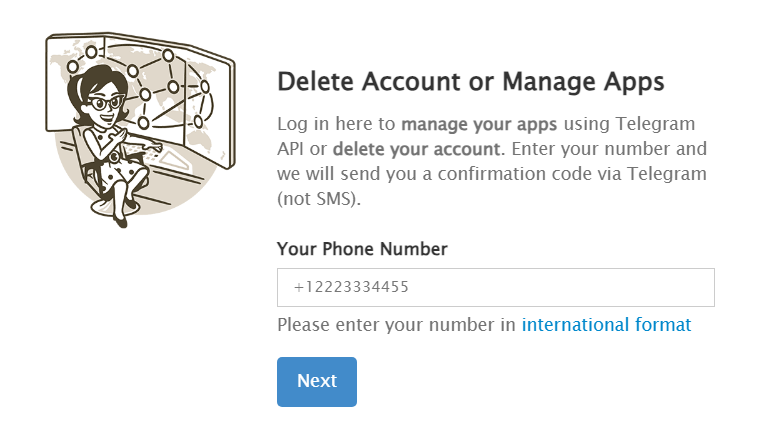Click the woman's glasses in the illustration

[105, 103]
